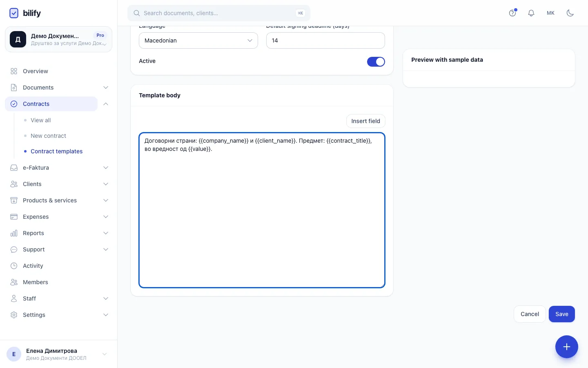Viewport: 588px width, 368px height.
Task: Click the search magnifier icon
Action: 137,13
